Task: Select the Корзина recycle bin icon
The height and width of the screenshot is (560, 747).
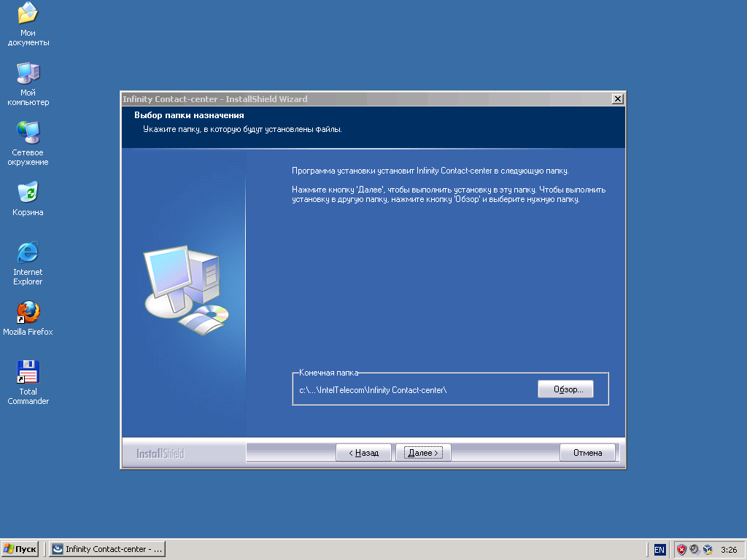Action: point(28,199)
